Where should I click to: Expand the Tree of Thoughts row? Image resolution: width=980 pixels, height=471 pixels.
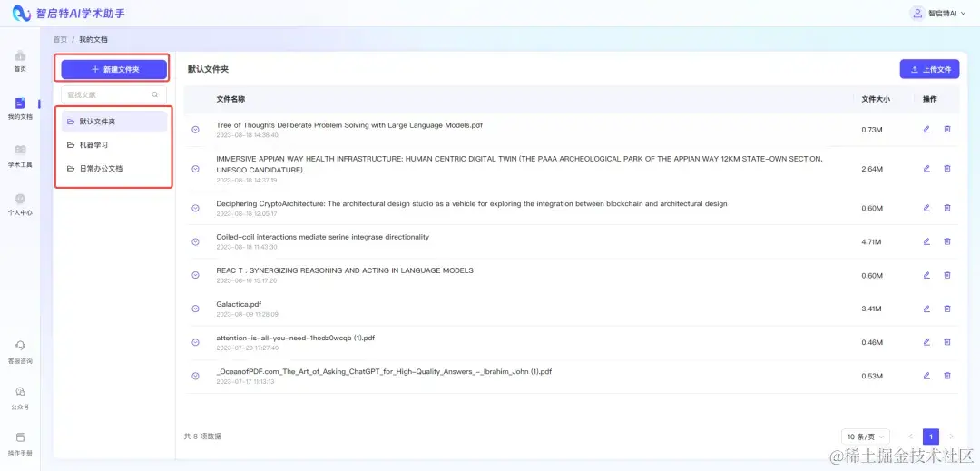[x=196, y=130]
